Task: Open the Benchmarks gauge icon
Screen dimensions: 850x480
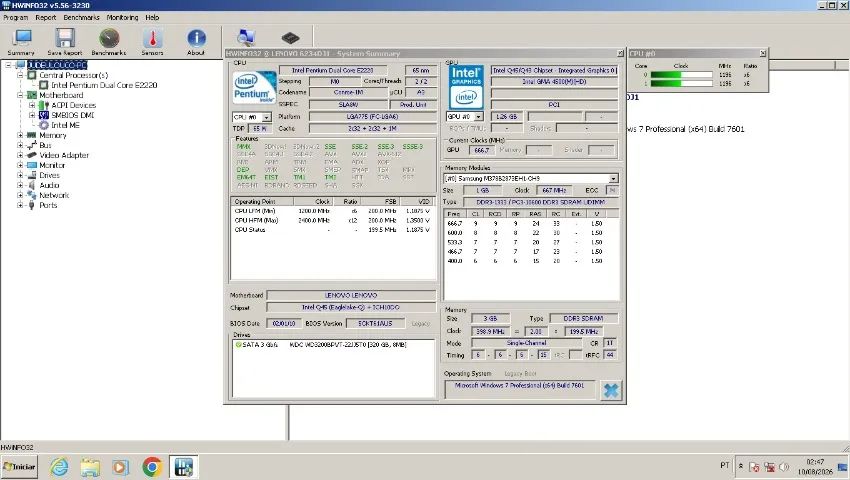Action: pyautogui.click(x=108, y=42)
